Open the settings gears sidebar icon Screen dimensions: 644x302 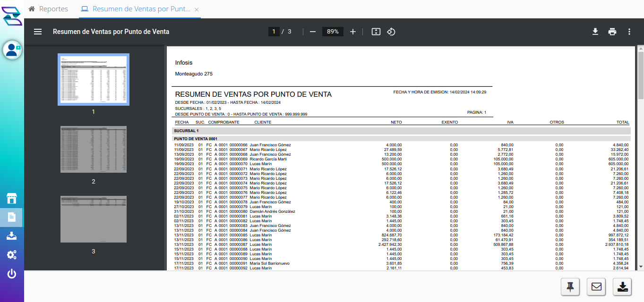[12, 255]
